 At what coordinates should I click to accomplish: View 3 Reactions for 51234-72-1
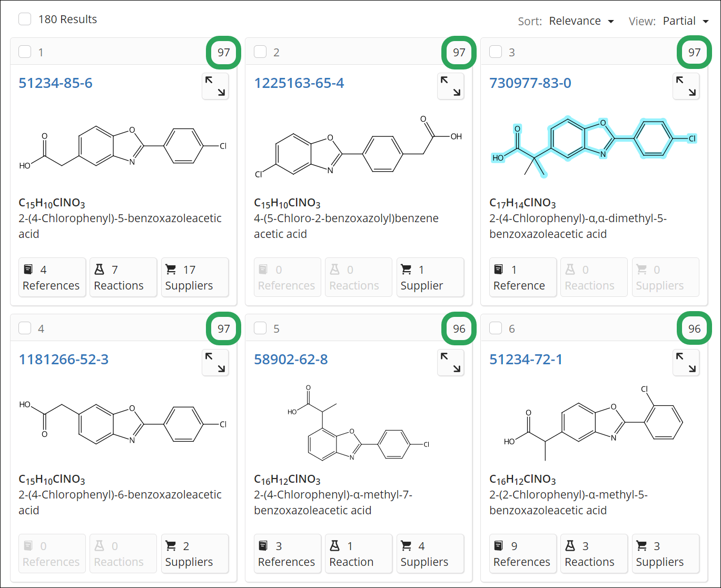[594, 554]
